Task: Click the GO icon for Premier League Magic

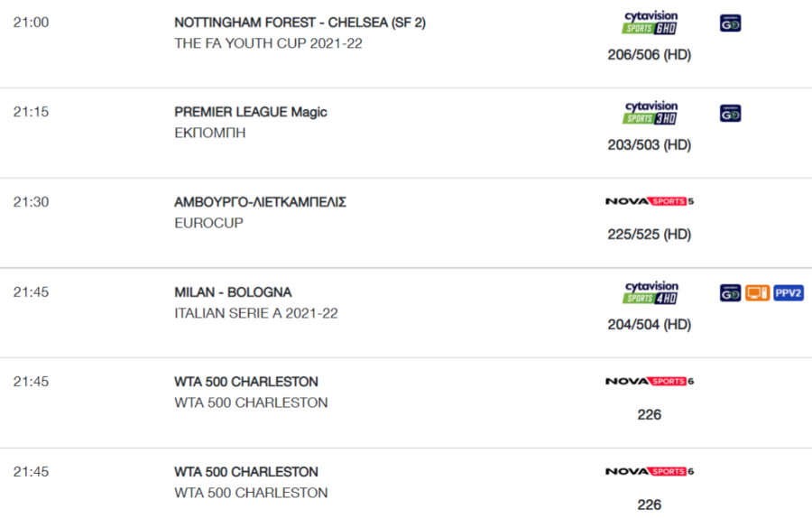Action: click(x=730, y=113)
